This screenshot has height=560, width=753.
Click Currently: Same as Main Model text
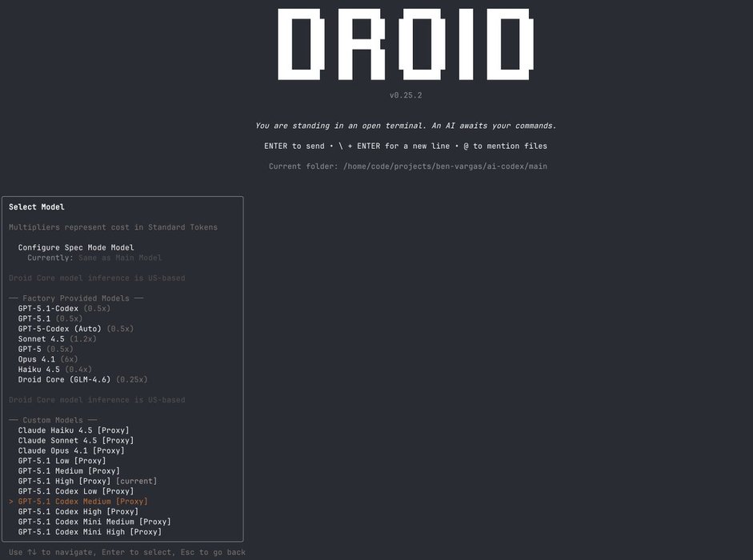coord(94,258)
